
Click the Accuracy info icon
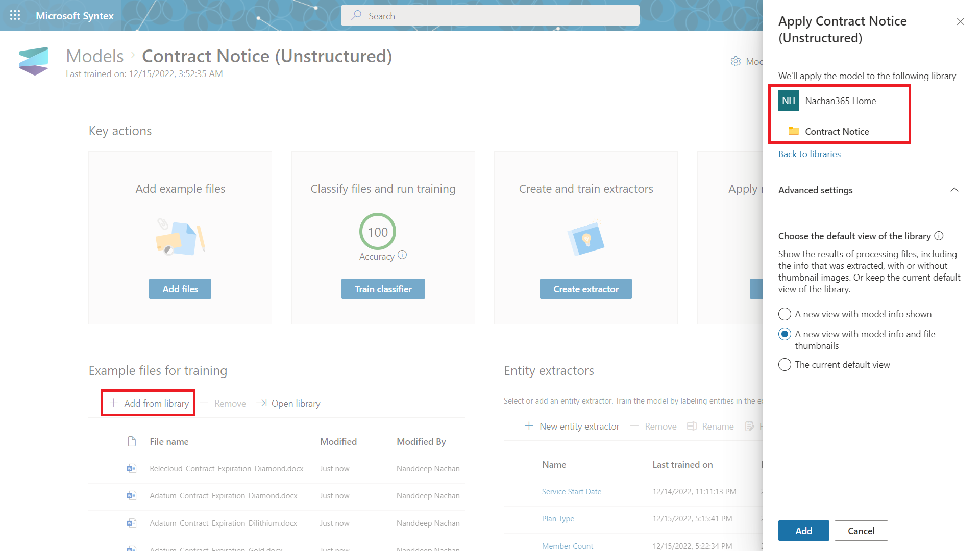point(402,255)
